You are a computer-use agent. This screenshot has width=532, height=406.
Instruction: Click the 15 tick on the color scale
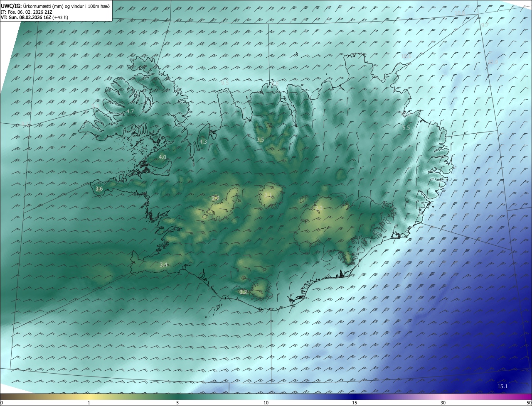point(355,403)
